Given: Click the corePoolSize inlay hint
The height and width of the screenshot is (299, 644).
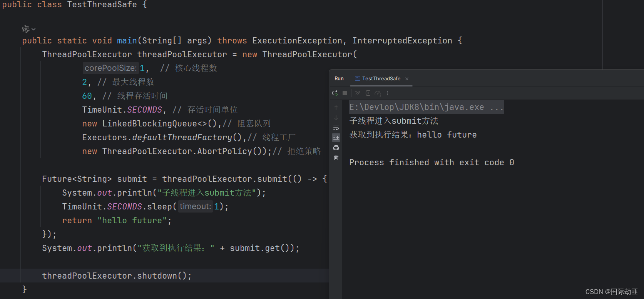Looking at the screenshot, I should click(111, 68).
